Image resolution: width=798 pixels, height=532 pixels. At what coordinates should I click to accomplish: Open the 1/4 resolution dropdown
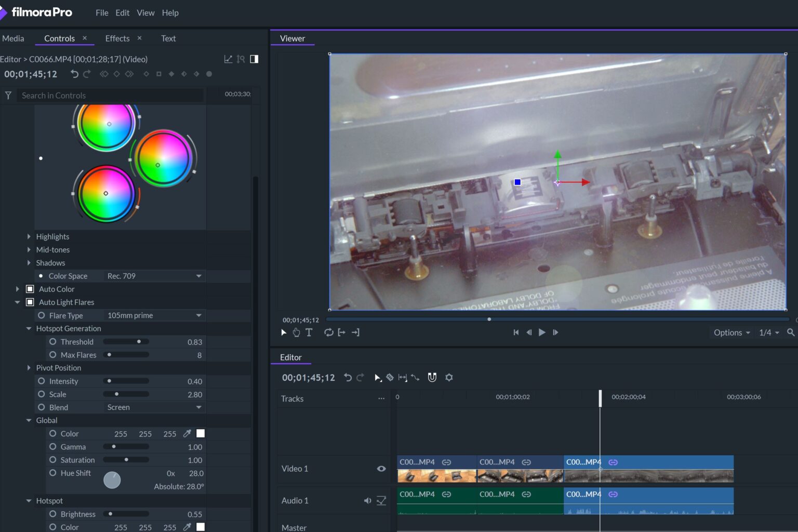[x=769, y=332]
